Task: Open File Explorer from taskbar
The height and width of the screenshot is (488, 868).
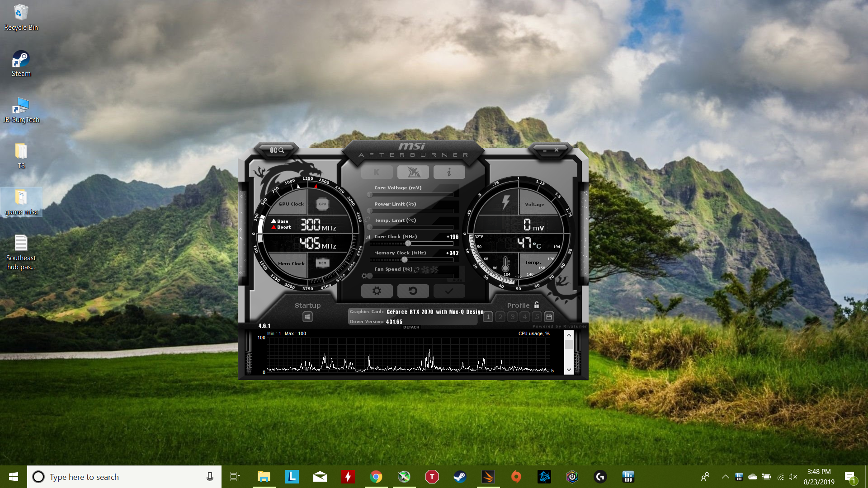Action: (x=264, y=477)
